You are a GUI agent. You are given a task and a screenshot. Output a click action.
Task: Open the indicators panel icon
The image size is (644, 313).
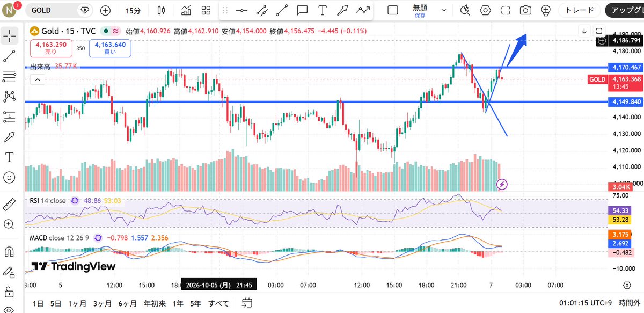point(187,10)
